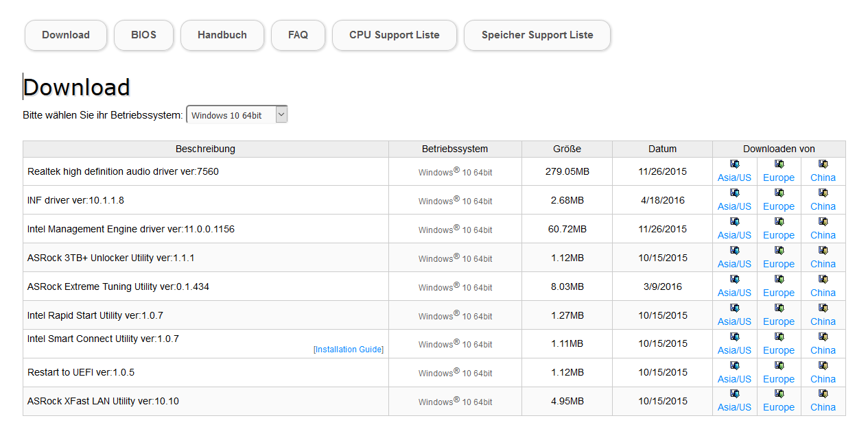Click Asia/US download icon for ASRock 3TB+ Unlocker
Image resolution: width=868 pixels, height=427 pixels.
point(734,251)
